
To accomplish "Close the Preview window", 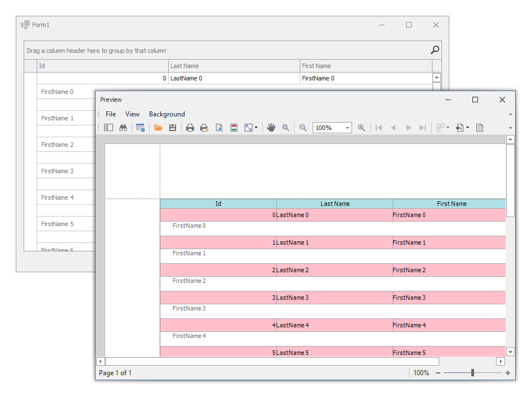I will (x=502, y=100).
